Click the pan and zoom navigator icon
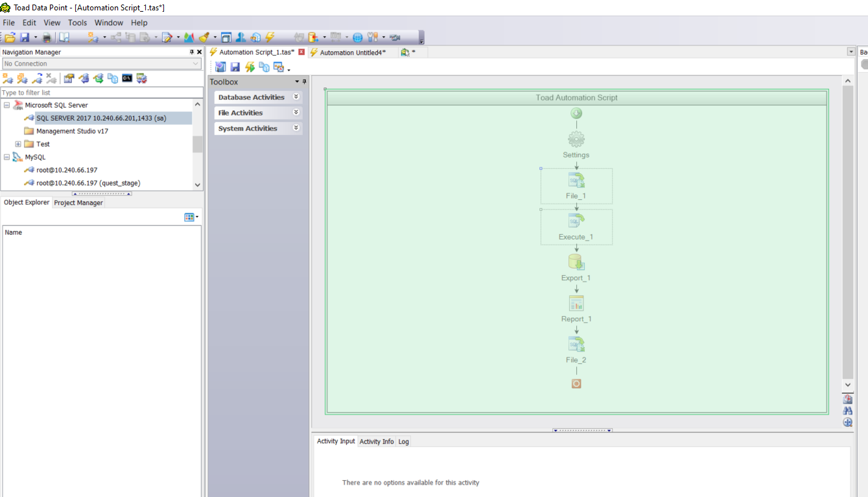 pyautogui.click(x=847, y=422)
